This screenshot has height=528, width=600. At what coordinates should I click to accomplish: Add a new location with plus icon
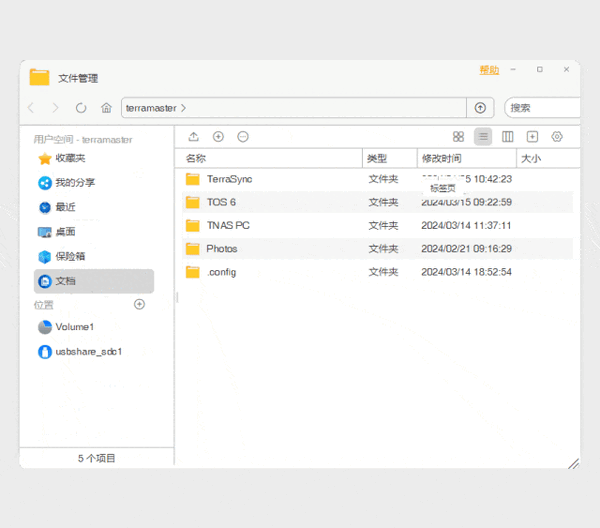point(139,304)
